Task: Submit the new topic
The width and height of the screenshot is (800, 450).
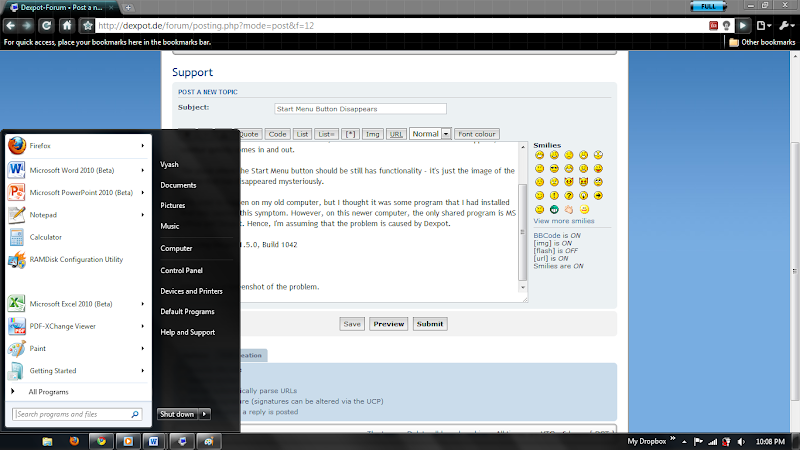Action: click(x=430, y=324)
